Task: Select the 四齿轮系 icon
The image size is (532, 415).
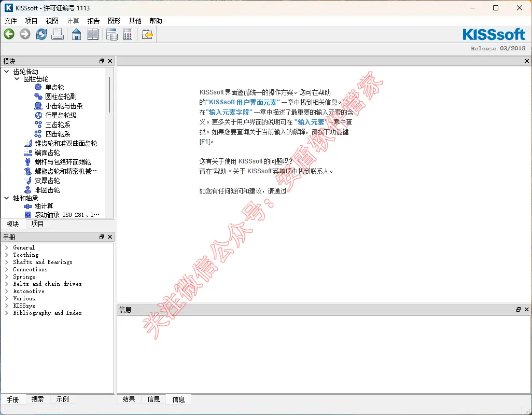Action: click(x=38, y=134)
